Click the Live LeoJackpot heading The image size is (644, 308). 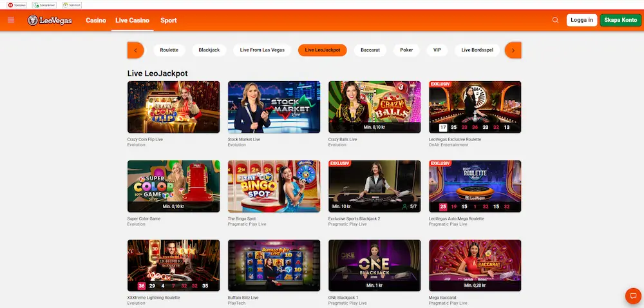[157, 73]
